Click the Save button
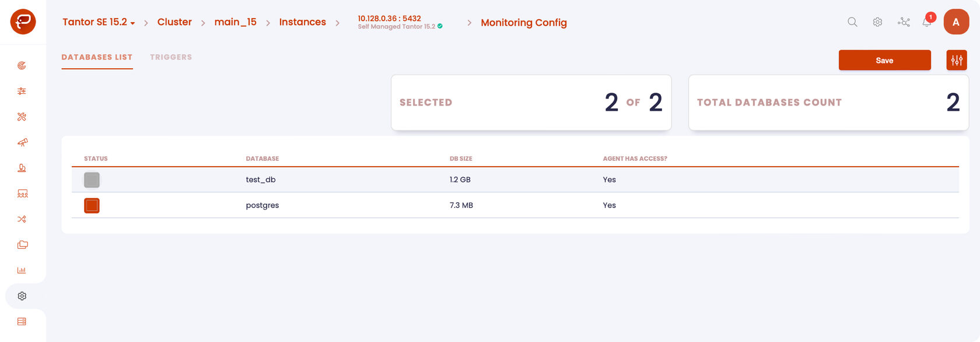Viewport: 980px width, 342px height. click(884, 60)
